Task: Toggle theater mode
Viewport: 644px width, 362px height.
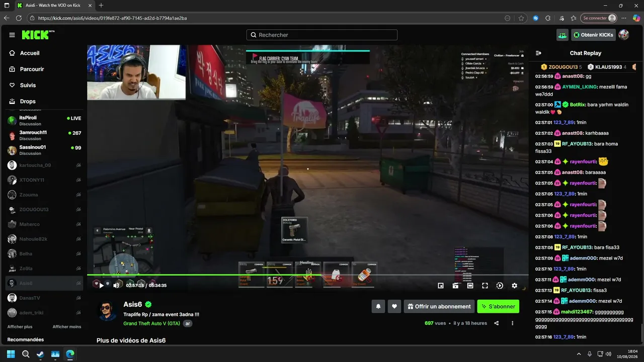Action: (470, 286)
